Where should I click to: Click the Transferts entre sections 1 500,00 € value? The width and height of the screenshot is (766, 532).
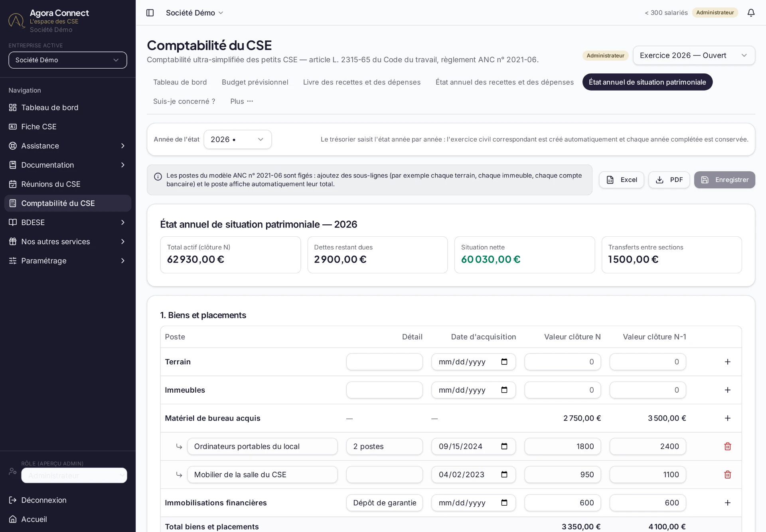pyautogui.click(x=633, y=259)
